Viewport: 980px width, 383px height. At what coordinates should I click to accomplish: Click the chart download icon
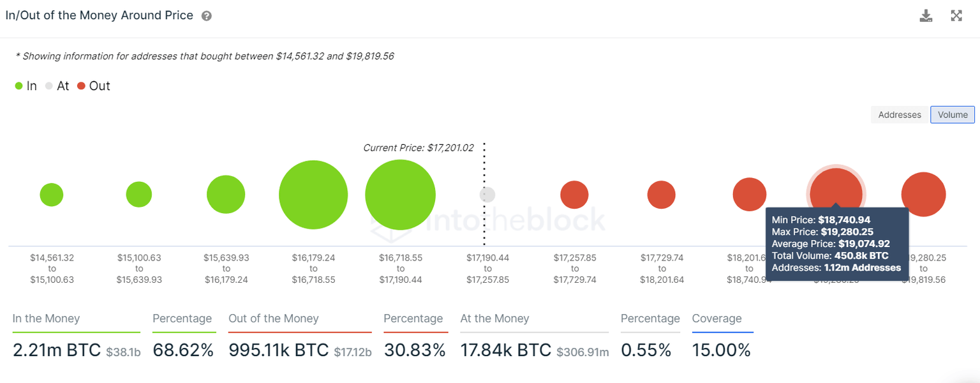[926, 15]
